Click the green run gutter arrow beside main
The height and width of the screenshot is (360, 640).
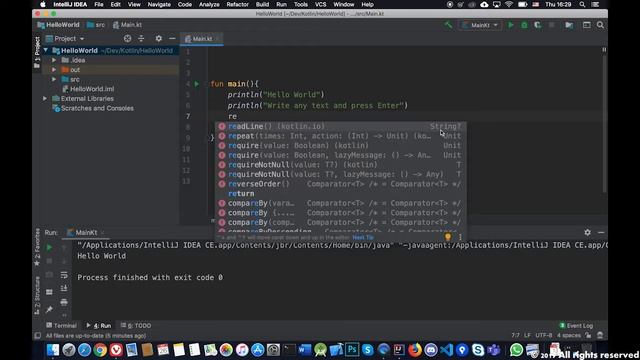(197, 84)
